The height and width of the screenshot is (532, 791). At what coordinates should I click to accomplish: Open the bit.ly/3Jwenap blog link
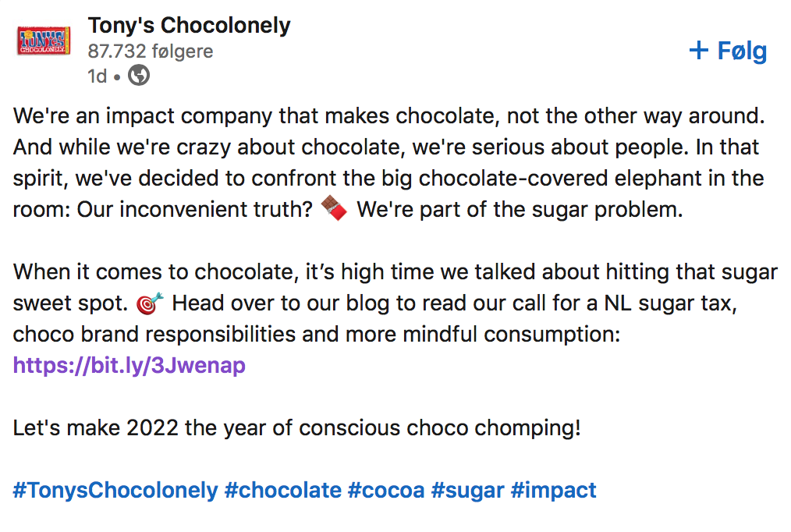pos(129,365)
